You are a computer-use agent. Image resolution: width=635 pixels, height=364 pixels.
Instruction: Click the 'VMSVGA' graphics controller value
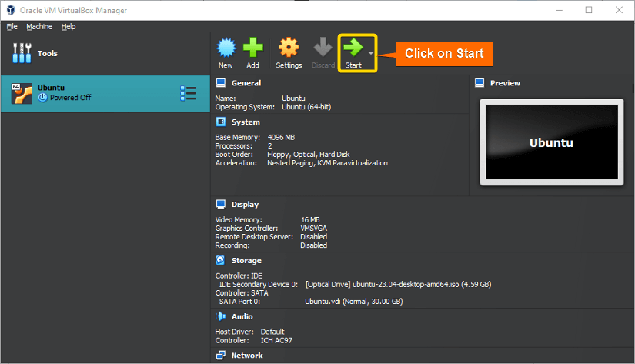(313, 229)
